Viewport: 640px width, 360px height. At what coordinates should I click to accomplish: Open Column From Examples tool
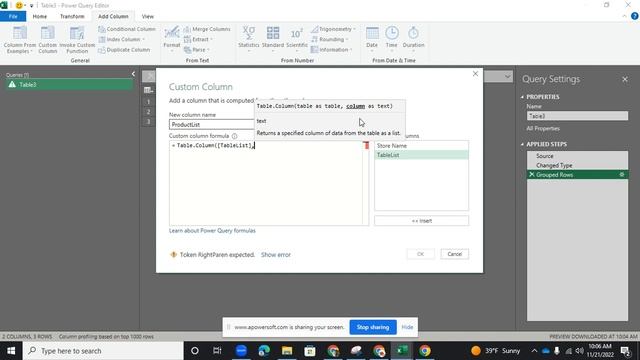[x=20, y=40]
